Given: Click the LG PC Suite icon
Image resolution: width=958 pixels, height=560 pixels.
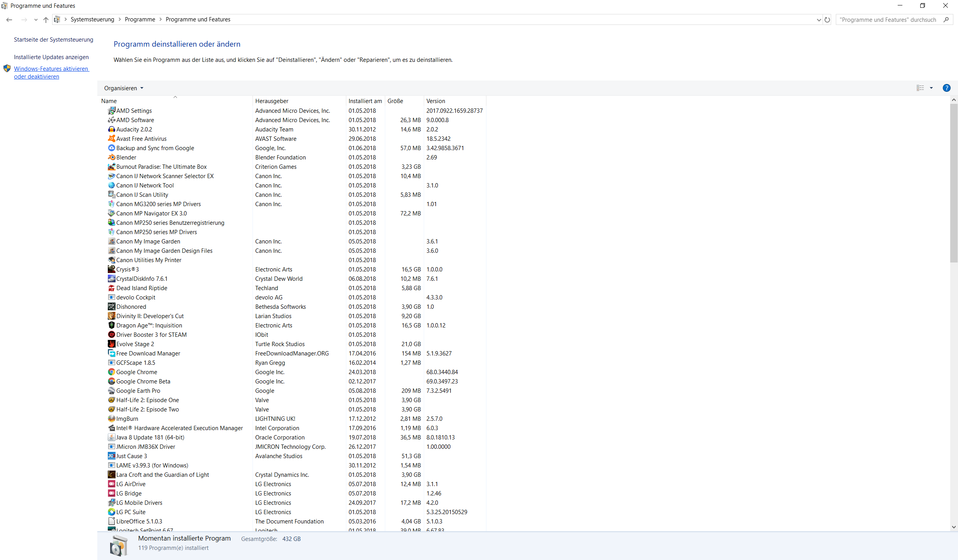Looking at the screenshot, I should 111,512.
